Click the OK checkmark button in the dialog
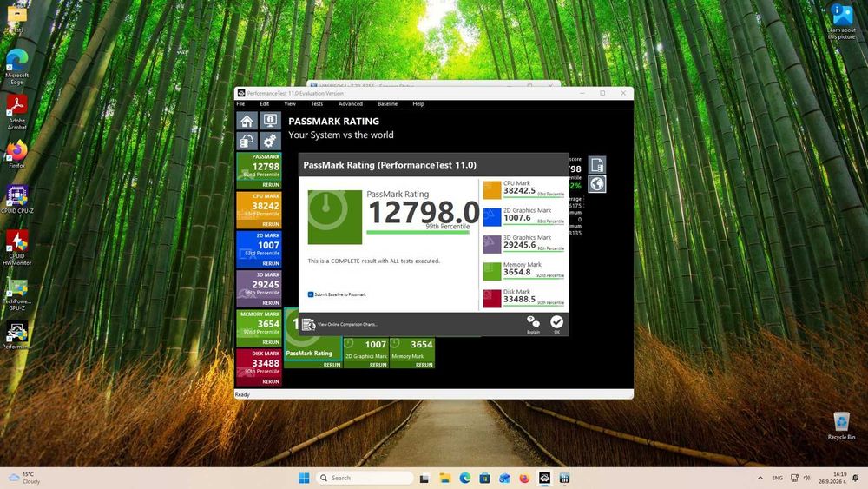This screenshot has width=868, height=489. click(x=556, y=324)
